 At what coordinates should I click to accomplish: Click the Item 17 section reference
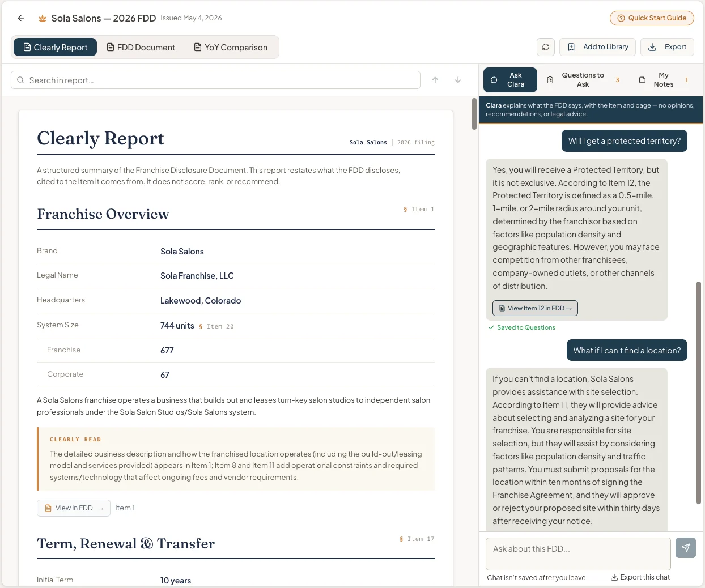[x=417, y=539]
